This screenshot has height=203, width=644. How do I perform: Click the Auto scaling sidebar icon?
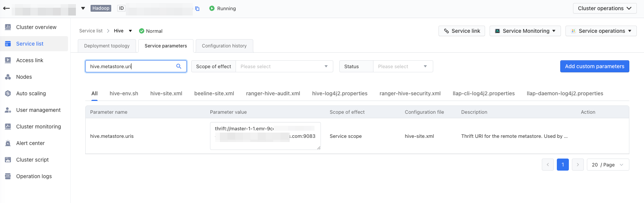pos(8,93)
